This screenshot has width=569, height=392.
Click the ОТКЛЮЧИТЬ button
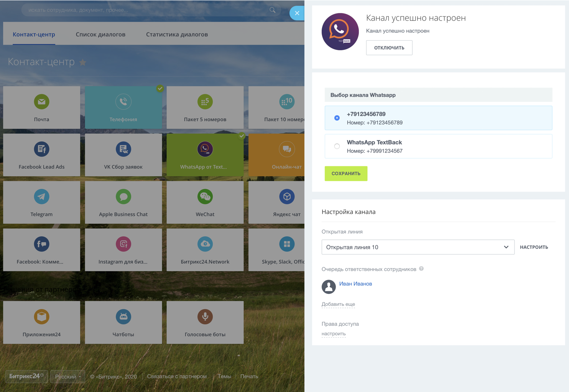pyautogui.click(x=389, y=48)
